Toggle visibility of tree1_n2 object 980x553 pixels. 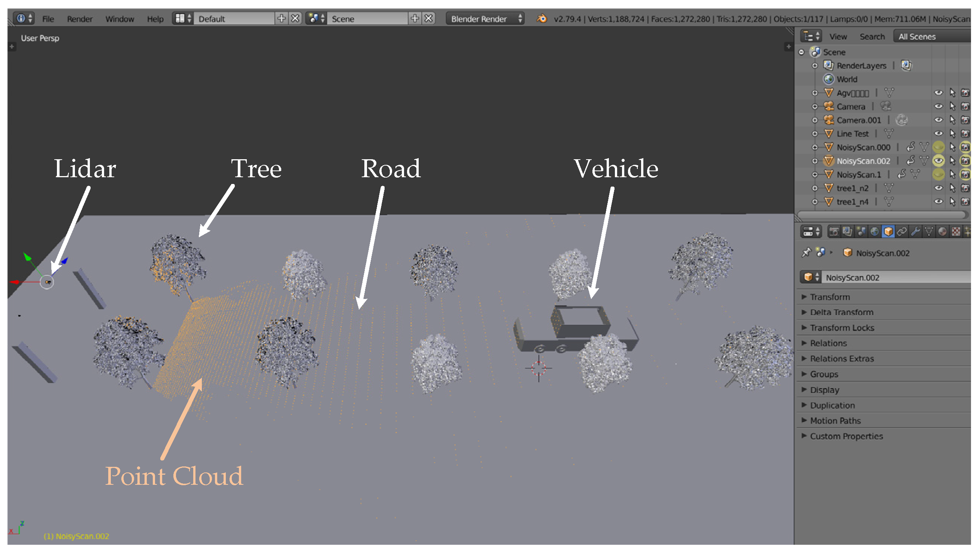938,188
